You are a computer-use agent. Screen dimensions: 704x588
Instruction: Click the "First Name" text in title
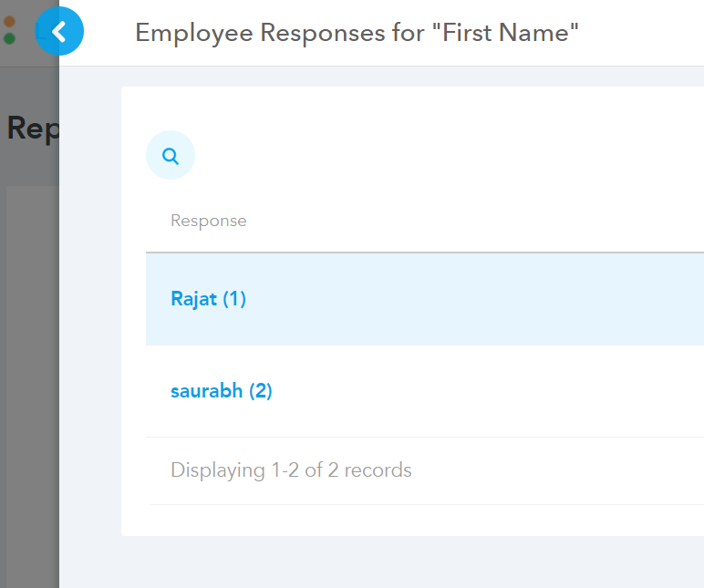pos(505,33)
